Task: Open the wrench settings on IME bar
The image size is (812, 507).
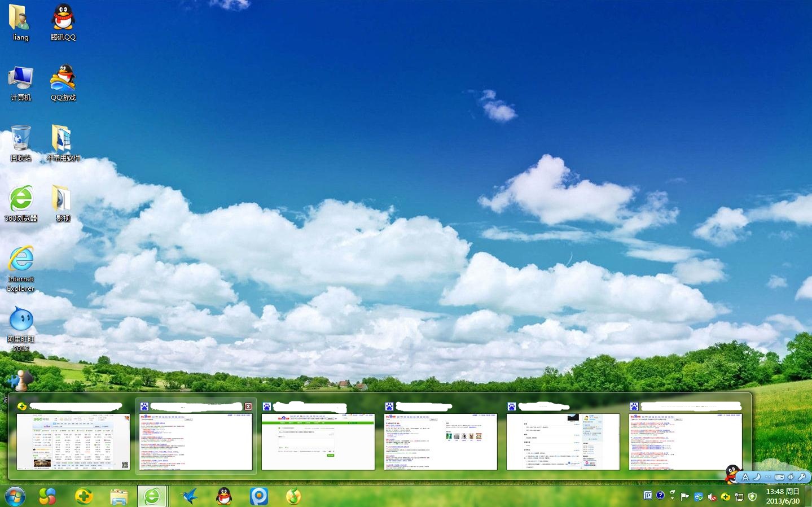Action: [802, 477]
